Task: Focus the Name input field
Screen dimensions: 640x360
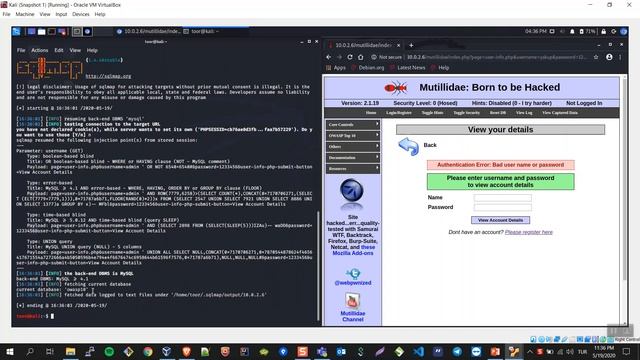Action: 502,198
